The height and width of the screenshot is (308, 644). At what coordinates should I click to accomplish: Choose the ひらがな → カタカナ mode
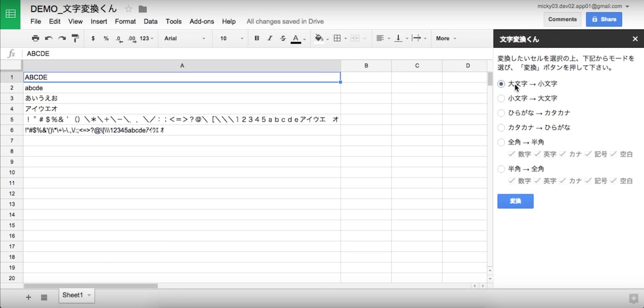point(501,113)
